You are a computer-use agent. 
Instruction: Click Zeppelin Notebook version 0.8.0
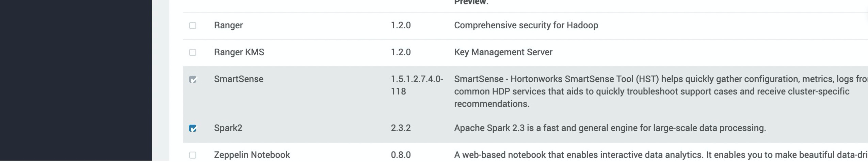[x=401, y=155]
